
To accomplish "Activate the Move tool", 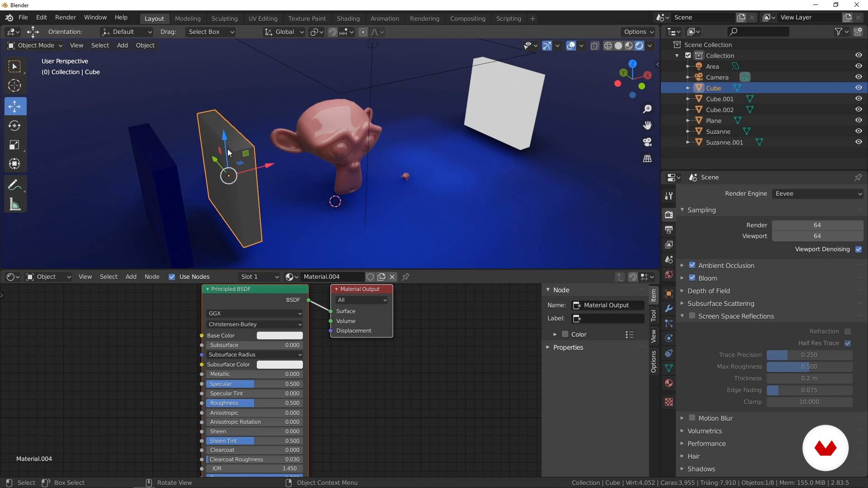I will (14, 107).
